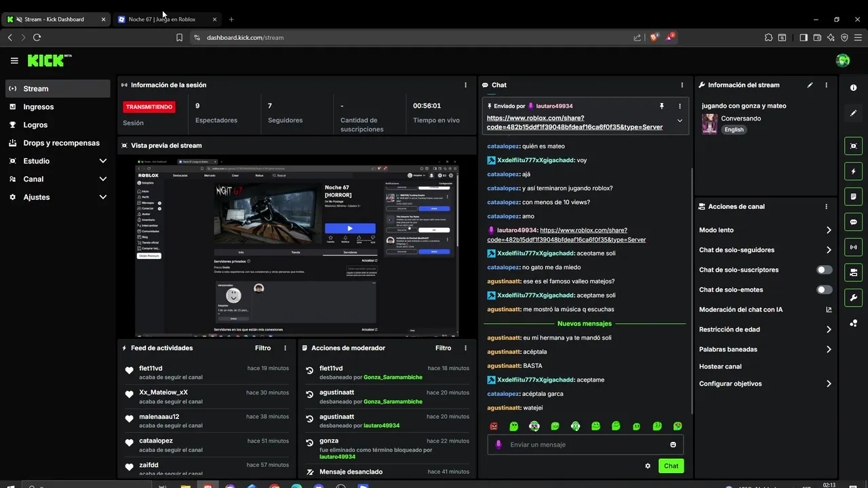Open Moderación del chat con IA link icon
Image resolution: width=868 pixels, height=488 pixels.
coord(829,310)
